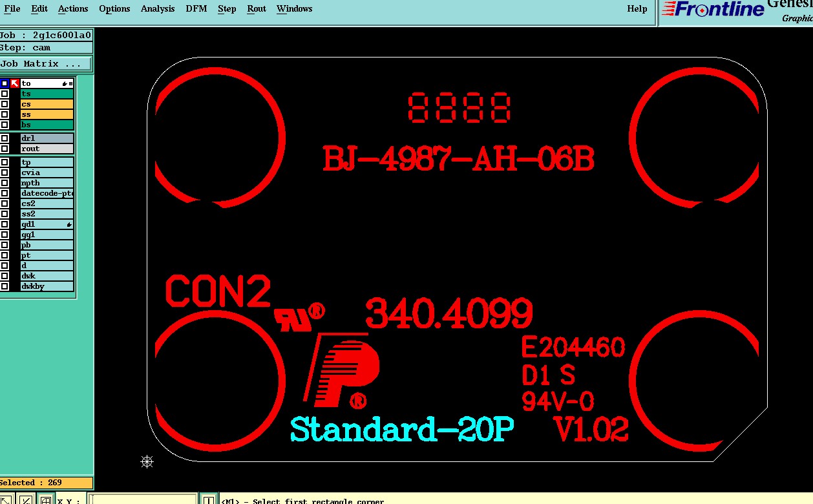Toggle the checkbox for layer bs
Screen dimensions: 813x504
5,125
